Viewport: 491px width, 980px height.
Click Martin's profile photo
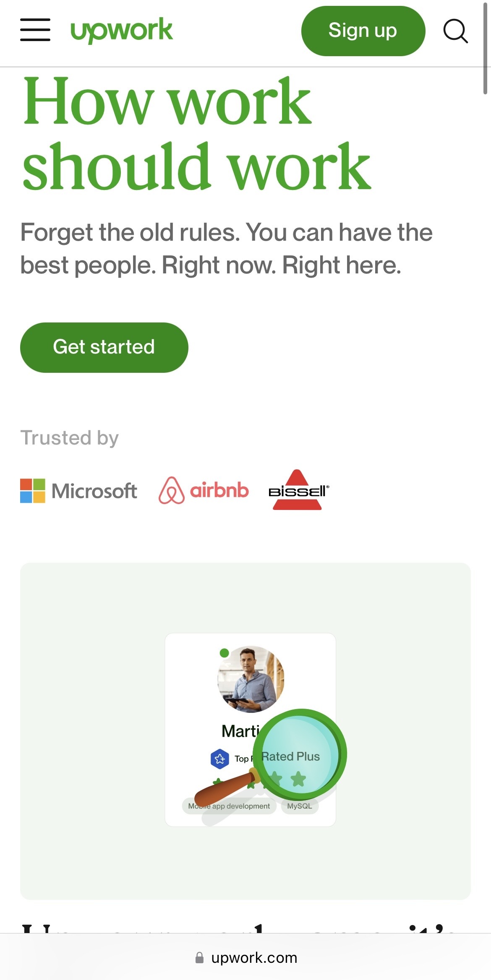pyautogui.click(x=251, y=679)
